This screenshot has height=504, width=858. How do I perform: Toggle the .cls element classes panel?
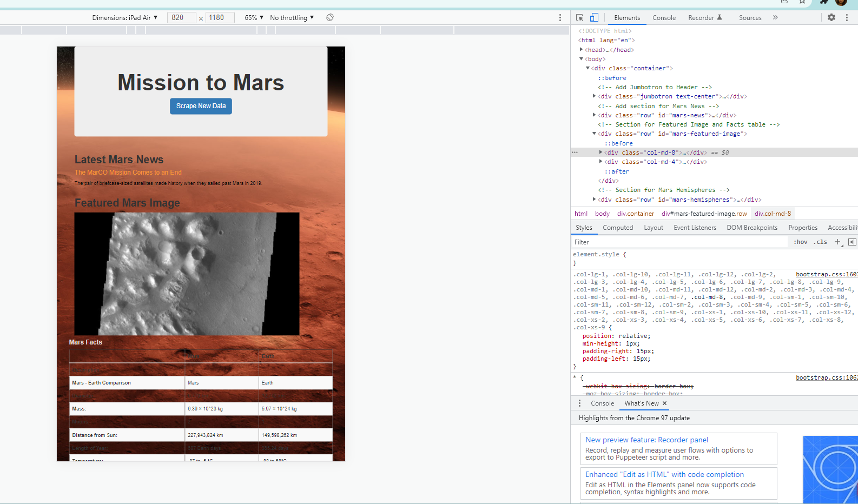click(x=820, y=242)
